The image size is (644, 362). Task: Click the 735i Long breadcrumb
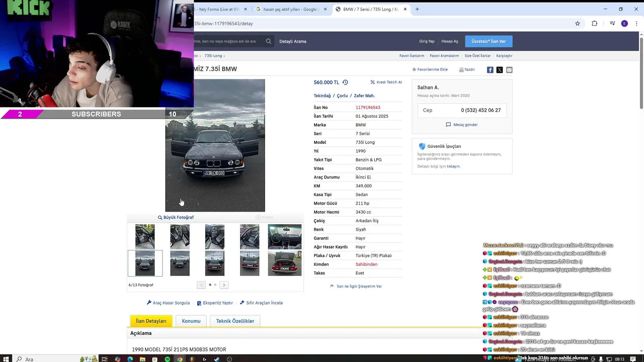pyautogui.click(x=213, y=56)
